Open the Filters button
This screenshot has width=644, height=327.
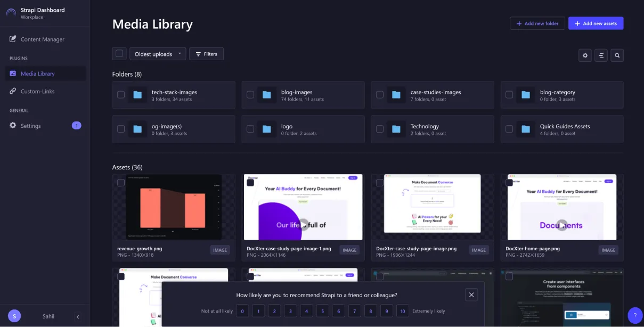pos(206,54)
